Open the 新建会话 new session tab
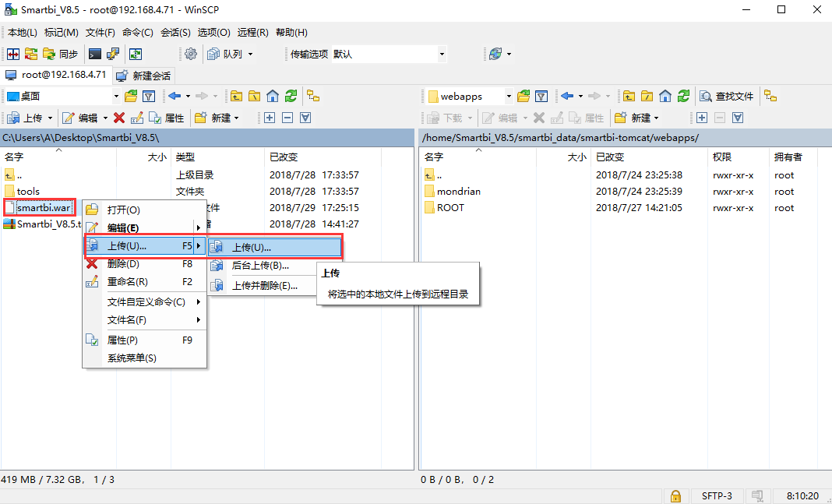The width and height of the screenshot is (832, 504). click(x=144, y=76)
